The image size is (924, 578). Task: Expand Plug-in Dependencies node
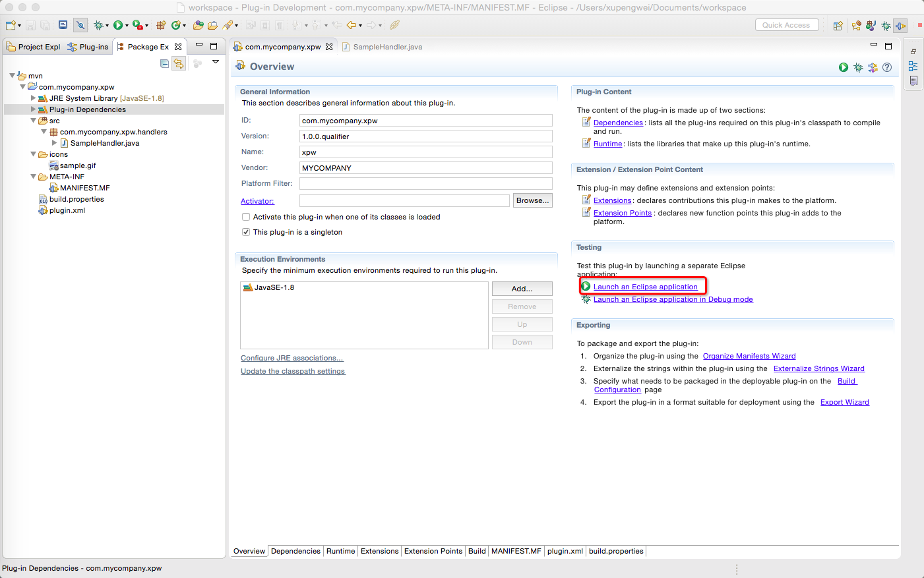[33, 109]
